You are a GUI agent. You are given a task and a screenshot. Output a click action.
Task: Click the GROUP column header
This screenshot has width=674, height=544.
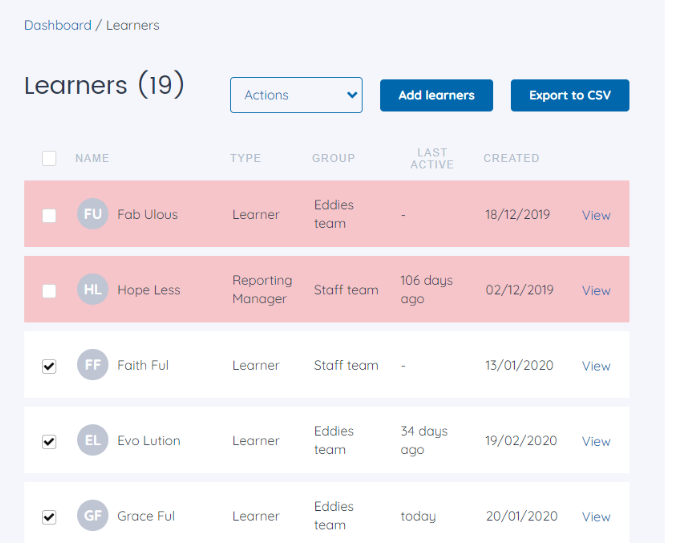tap(334, 158)
